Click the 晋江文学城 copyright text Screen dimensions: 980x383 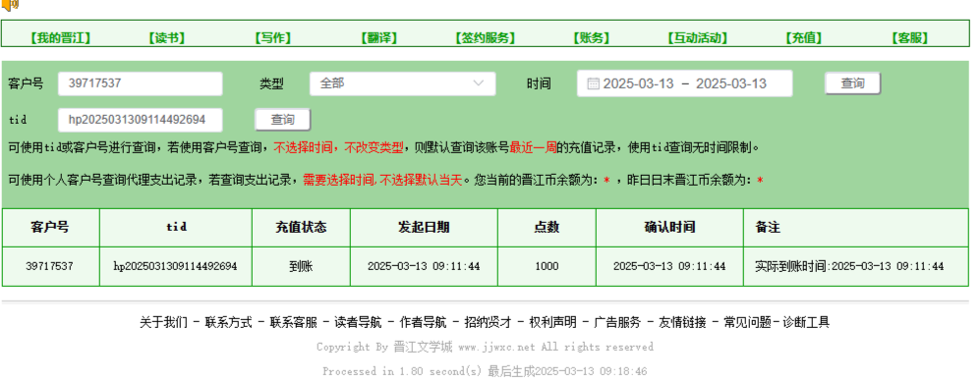[x=423, y=347]
